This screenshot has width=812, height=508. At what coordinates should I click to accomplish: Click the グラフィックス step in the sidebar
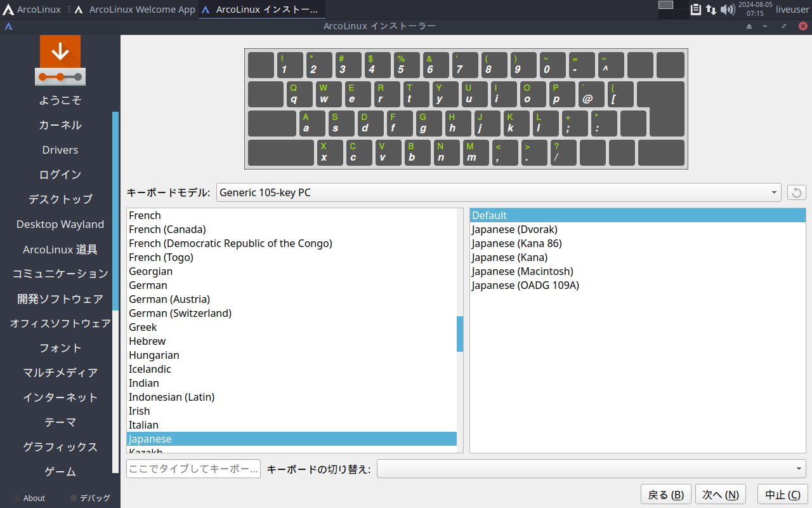(60, 448)
